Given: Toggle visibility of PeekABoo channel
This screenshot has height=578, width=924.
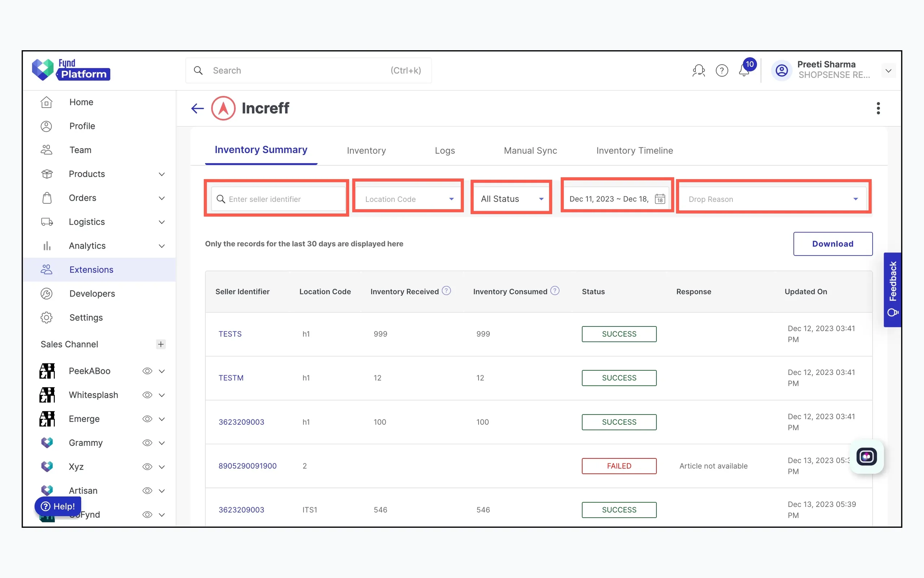Looking at the screenshot, I should 147,371.
